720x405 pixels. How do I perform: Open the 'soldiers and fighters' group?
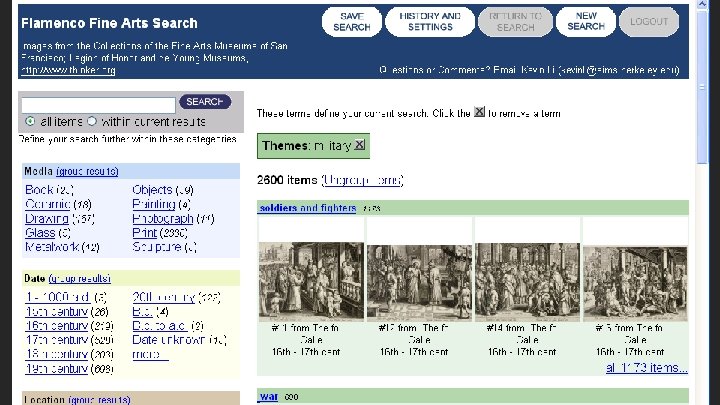click(308, 208)
